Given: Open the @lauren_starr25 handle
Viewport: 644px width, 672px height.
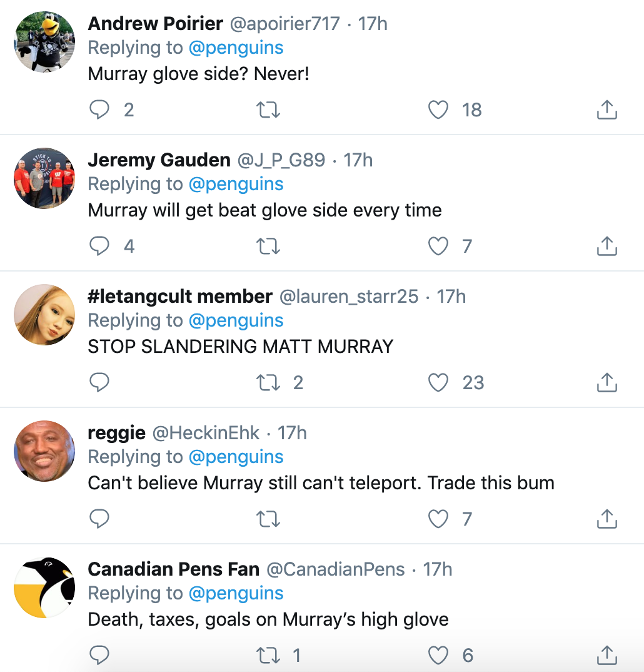Looking at the screenshot, I should pyautogui.click(x=348, y=297).
